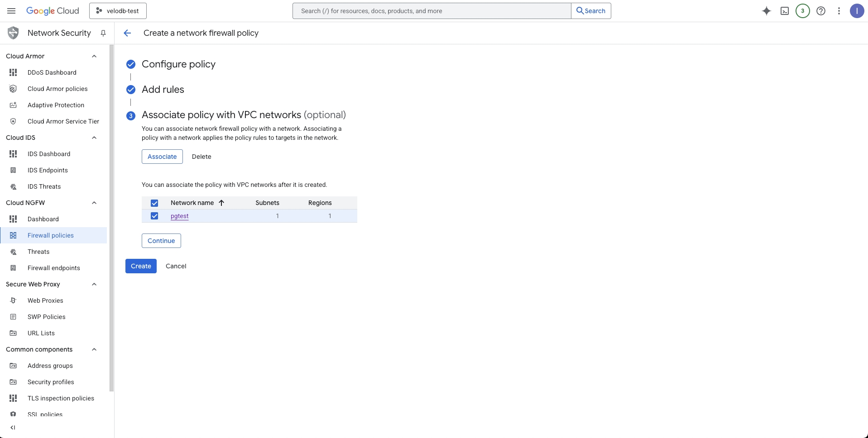The height and width of the screenshot is (438, 868).
Task: Click the blue Create button
Action: [x=141, y=266]
